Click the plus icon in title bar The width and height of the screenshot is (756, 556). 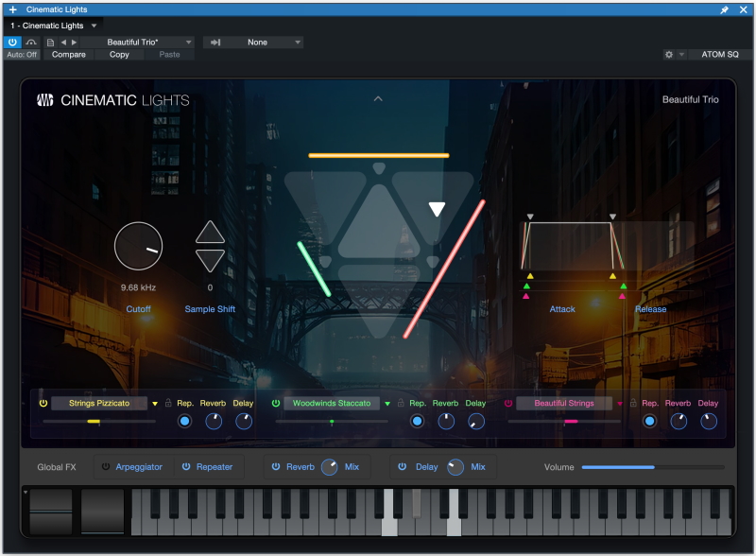[13, 9]
